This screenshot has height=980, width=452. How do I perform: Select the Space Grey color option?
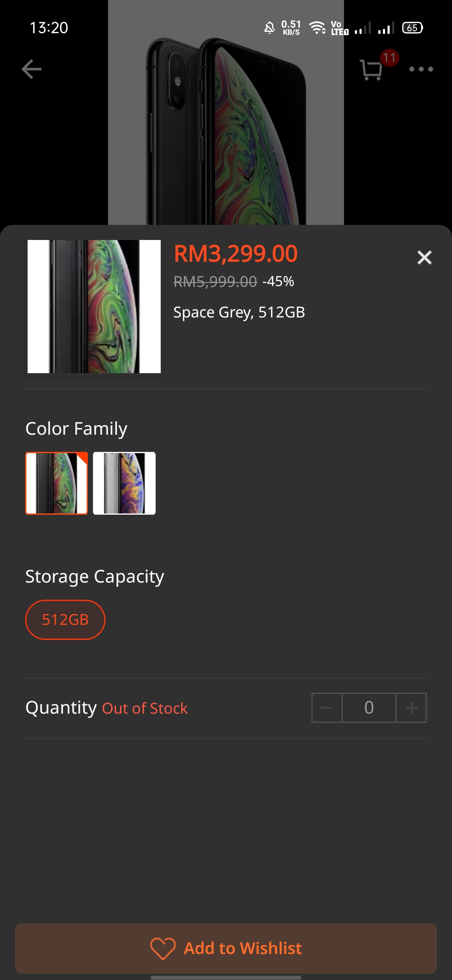[56, 483]
